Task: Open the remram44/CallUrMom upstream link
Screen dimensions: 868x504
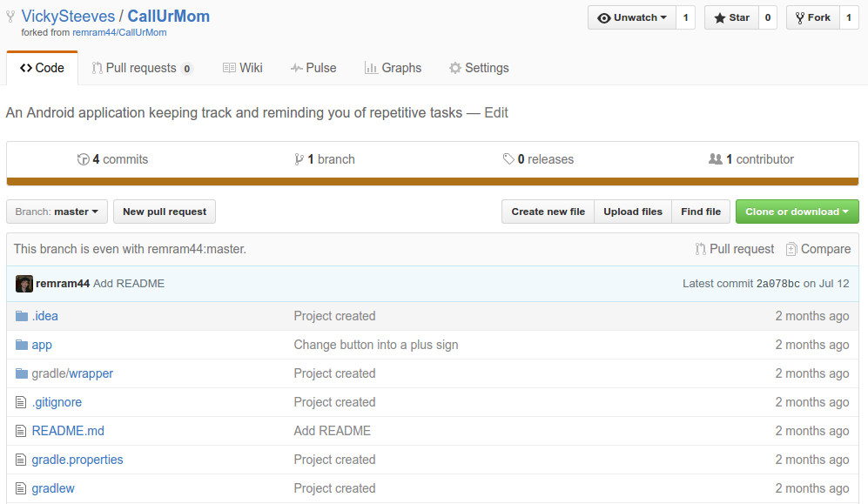Action: click(x=119, y=32)
